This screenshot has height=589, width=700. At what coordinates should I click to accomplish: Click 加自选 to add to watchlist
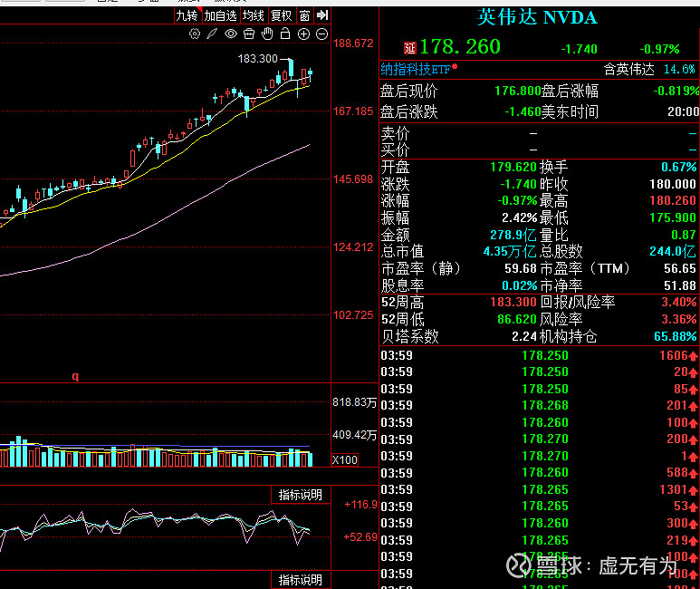(221, 15)
